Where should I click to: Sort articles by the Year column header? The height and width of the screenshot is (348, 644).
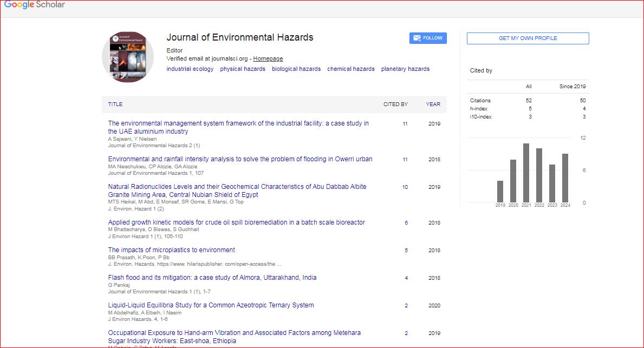433,104
